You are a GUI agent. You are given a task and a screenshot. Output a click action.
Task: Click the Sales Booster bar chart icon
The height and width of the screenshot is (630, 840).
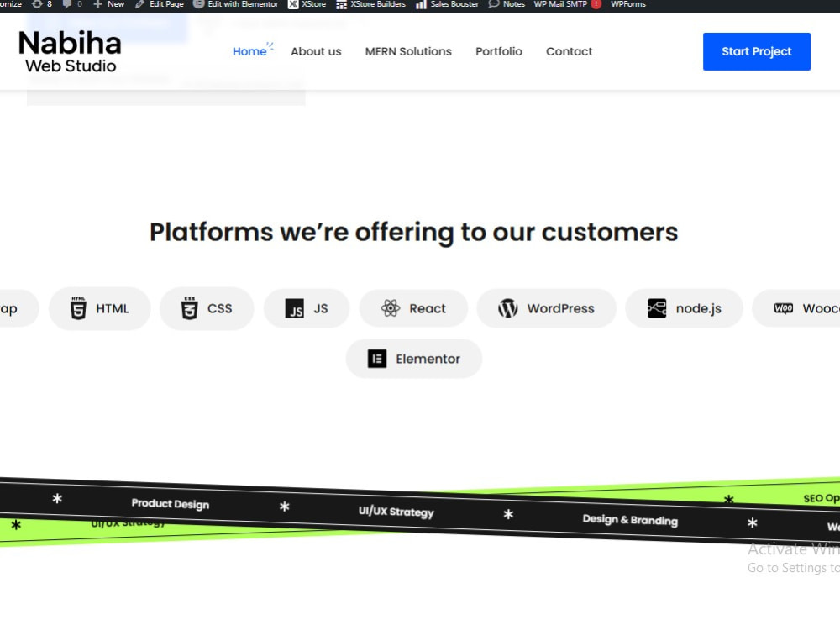coord(421,5)
